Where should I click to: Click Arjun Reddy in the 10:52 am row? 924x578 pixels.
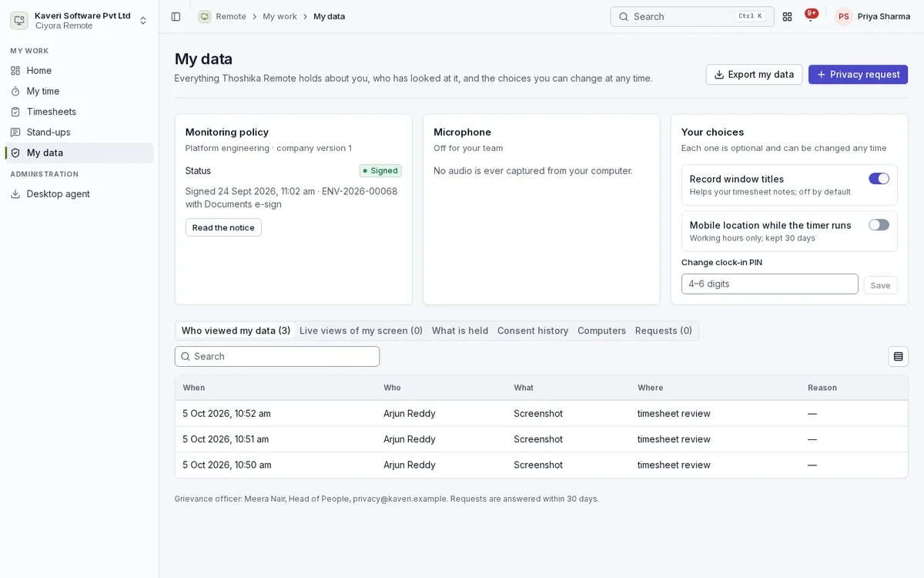pos(410,413)
